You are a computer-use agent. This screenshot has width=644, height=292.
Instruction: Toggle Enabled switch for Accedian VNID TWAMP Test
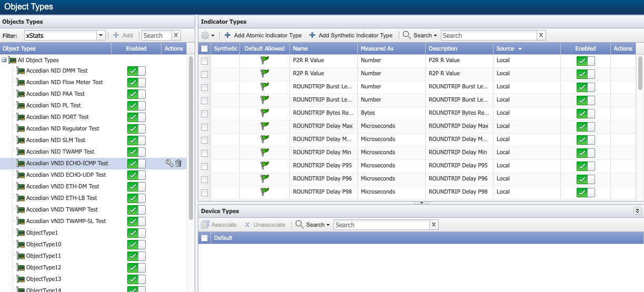136,210
